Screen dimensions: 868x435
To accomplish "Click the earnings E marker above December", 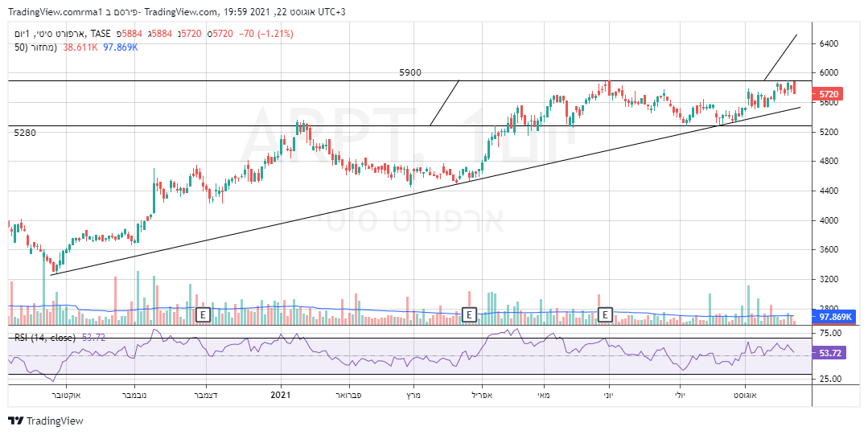I will point(204,315).
